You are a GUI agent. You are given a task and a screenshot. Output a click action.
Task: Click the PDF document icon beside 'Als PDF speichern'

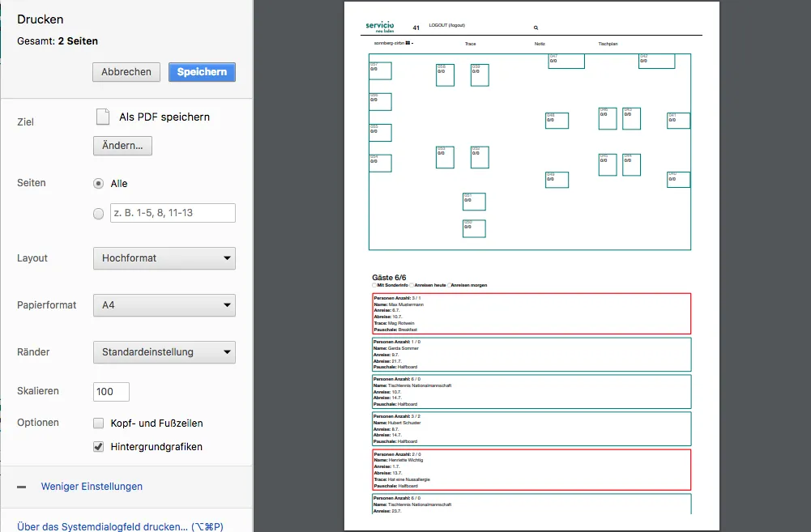tap(103, 117)
